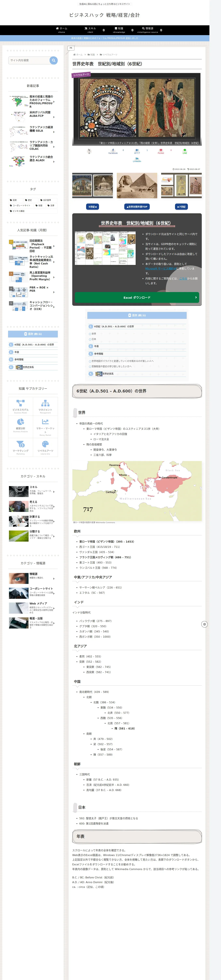Open the 知識 (Knowledge) menu item

pyautogui.click(x=119, y=30)
